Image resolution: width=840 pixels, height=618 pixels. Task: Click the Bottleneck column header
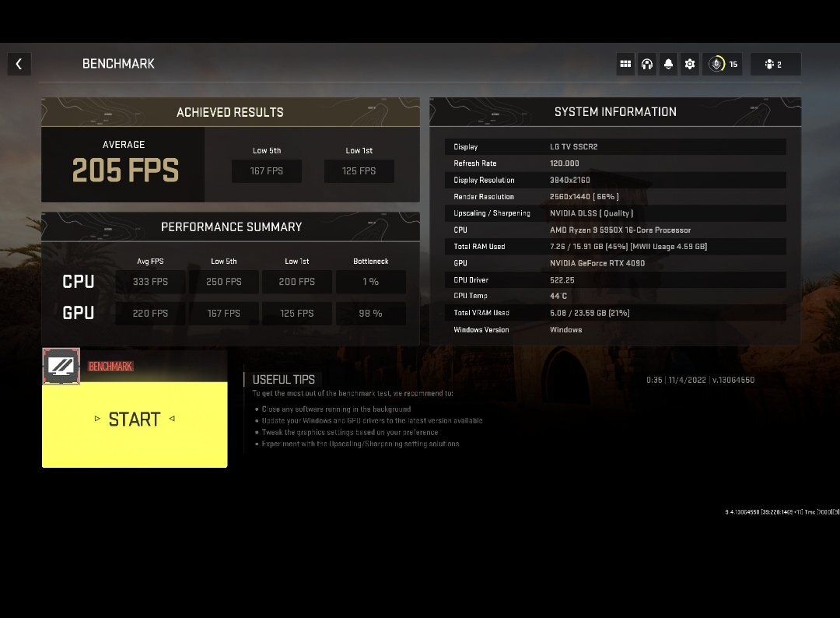[x=371, y=262]
